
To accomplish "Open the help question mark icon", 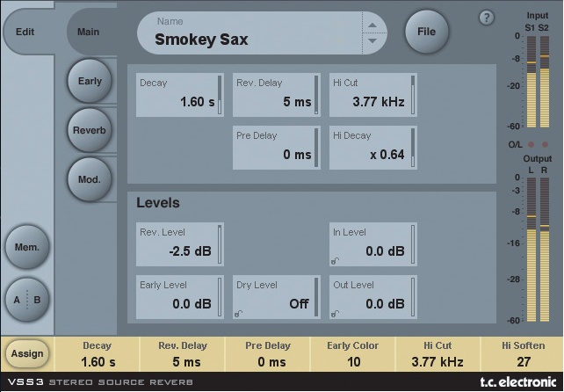I will pyautogui.click(x=487, y=18).
